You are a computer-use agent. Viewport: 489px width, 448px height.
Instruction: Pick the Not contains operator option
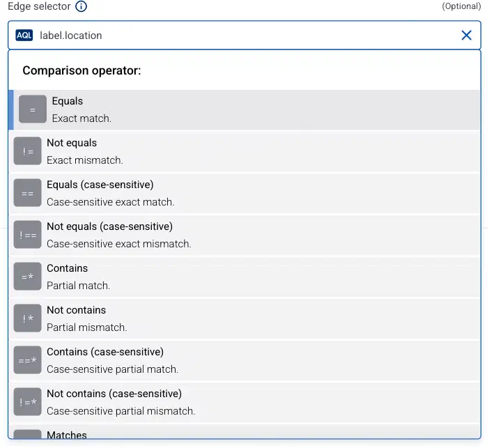244,318
